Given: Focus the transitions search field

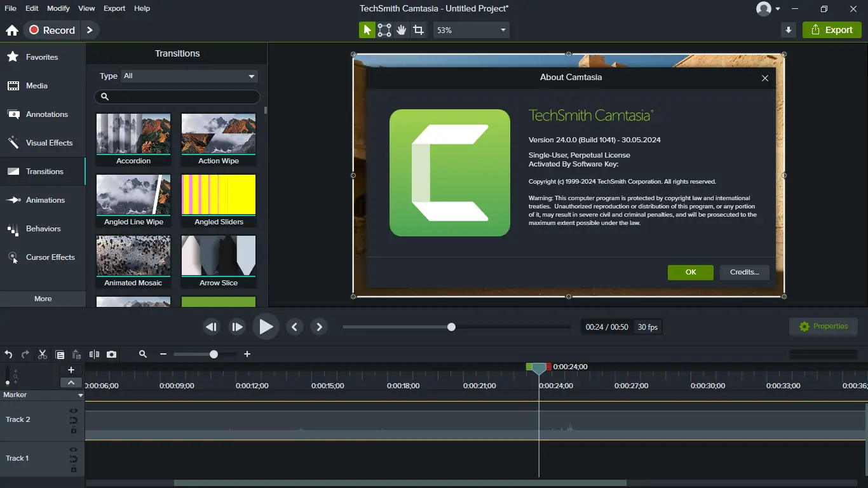Looking at the screenshot, I should point(177,97).
